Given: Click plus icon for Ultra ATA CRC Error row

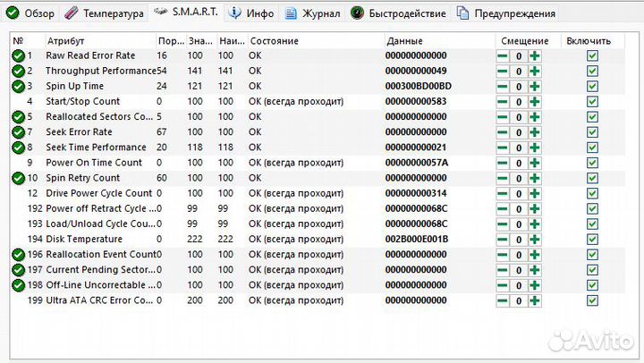Looking at the screenshot, I should [x=535, y=300].
